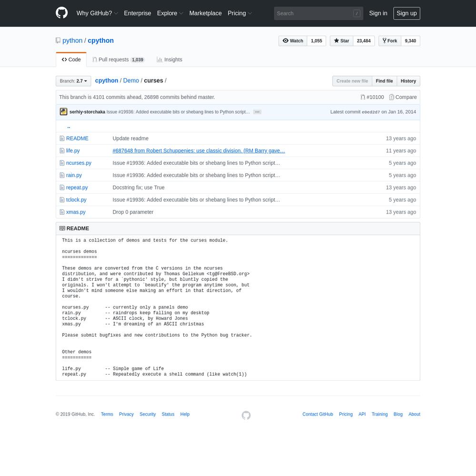
Task: Open pull request #10100 link
Action: tap(372, 97)
